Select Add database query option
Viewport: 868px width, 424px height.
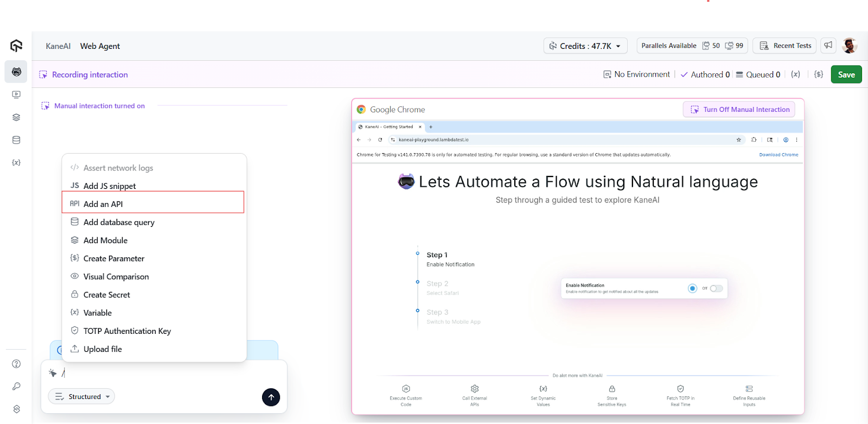click(x=119, y=222)
